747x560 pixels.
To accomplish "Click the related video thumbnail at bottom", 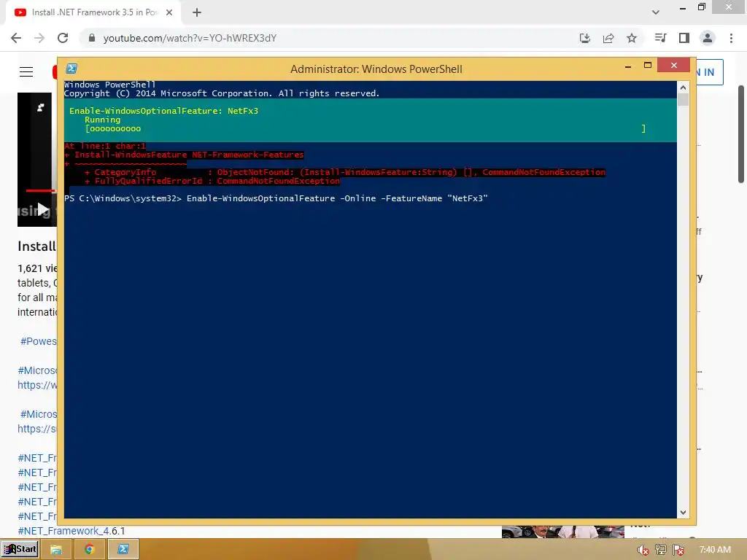I will 563,532.
